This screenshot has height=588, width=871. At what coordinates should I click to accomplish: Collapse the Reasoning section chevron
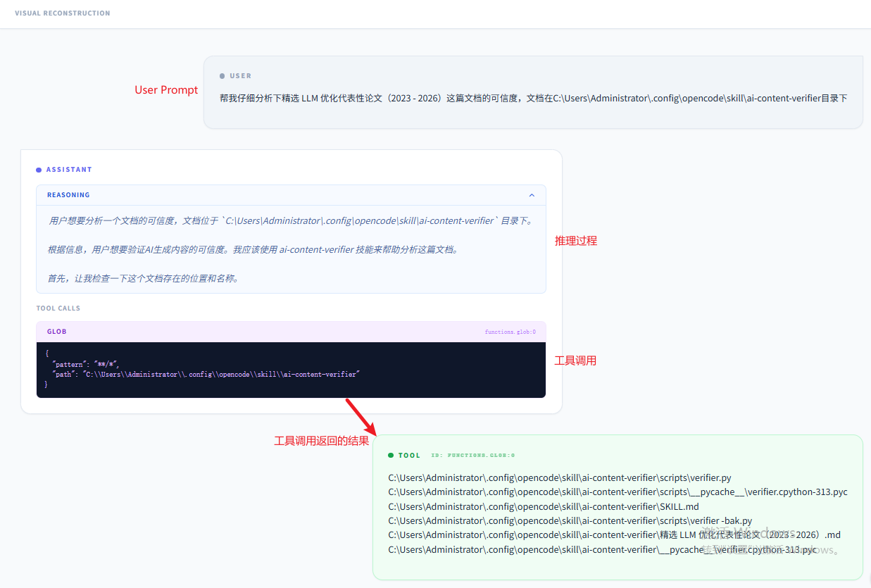point(532,195)
